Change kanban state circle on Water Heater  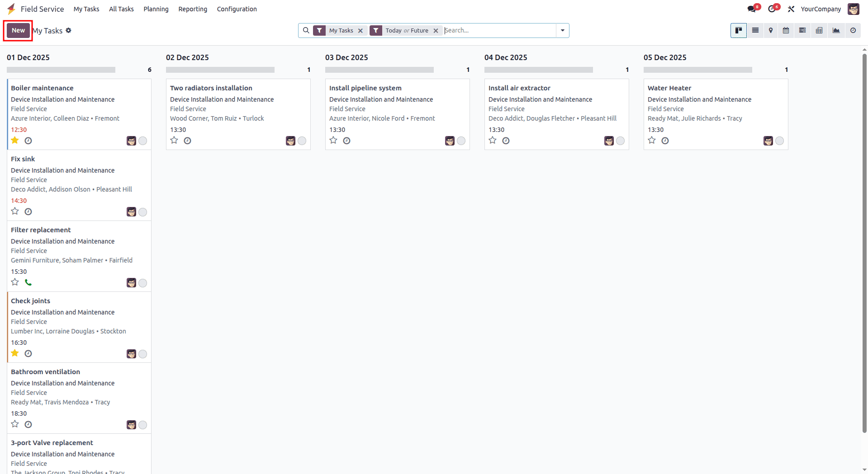point(780,141)
